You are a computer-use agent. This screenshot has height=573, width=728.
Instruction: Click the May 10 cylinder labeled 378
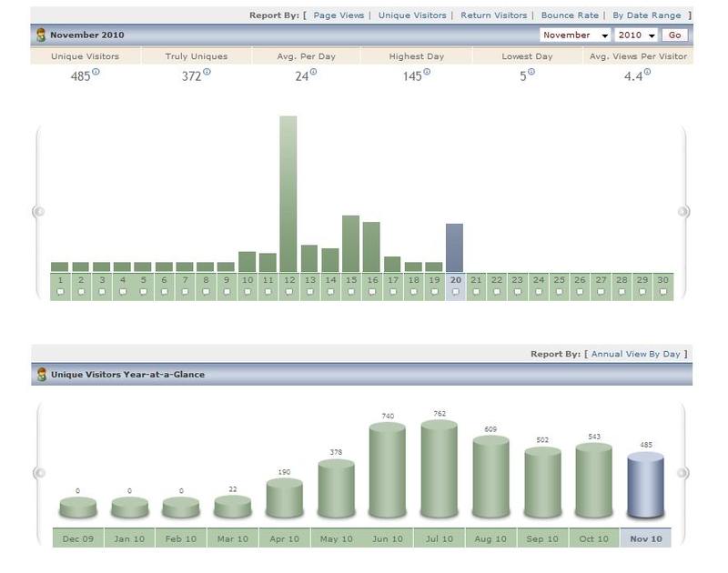tap(336, 488)
